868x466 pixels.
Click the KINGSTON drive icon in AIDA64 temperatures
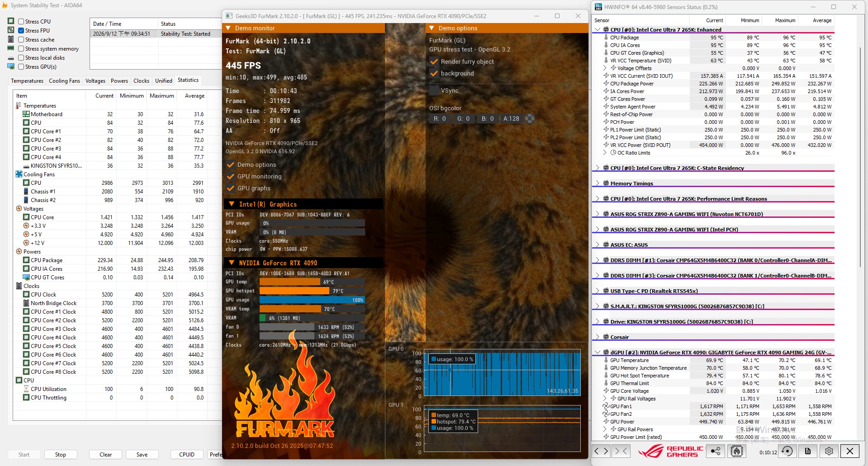click(x=26, y=165)
